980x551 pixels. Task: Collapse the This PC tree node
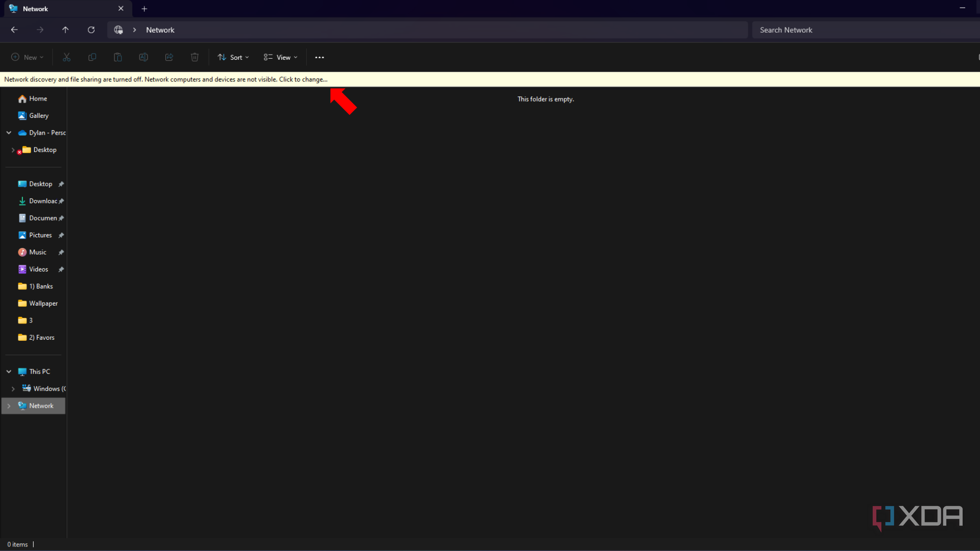click(9, 371)
